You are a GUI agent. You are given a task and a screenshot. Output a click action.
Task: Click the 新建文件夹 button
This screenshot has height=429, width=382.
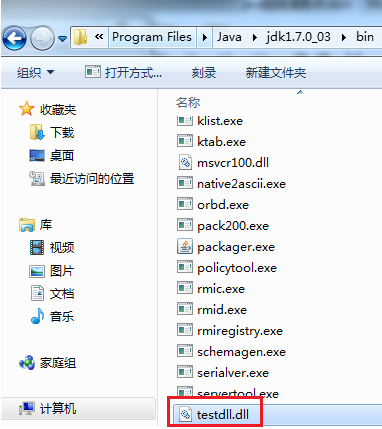276,72
